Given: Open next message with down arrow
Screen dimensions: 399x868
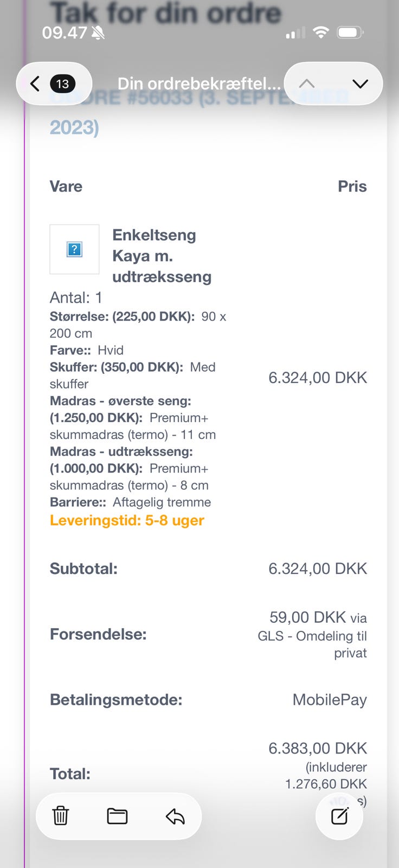Looking at the screenshot, I should 360,84.
